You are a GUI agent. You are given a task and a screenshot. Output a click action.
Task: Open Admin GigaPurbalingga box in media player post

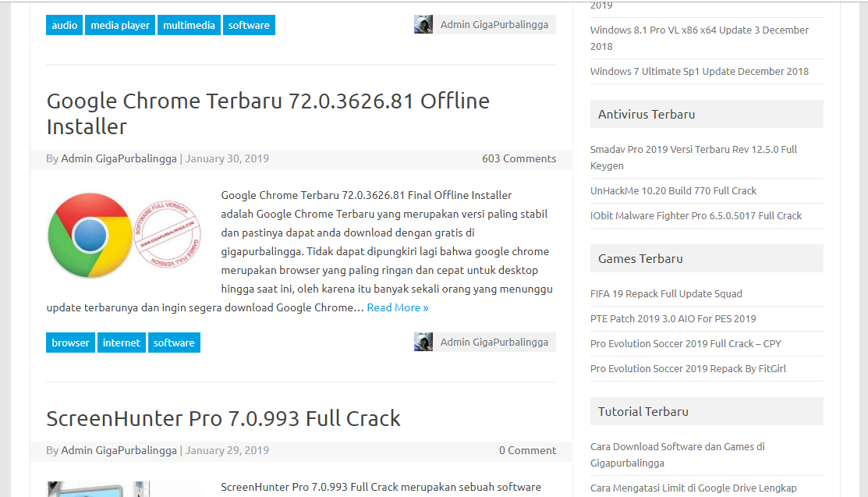[x=494, y=24]
